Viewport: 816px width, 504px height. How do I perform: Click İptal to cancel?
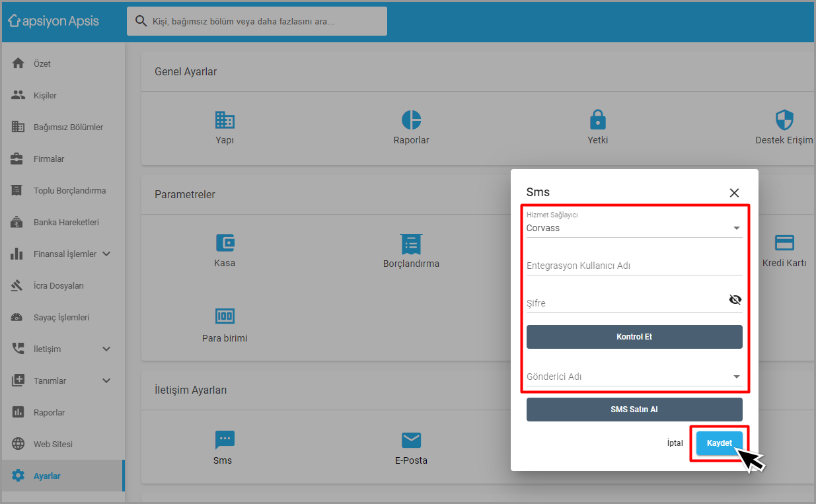point(675,443)
